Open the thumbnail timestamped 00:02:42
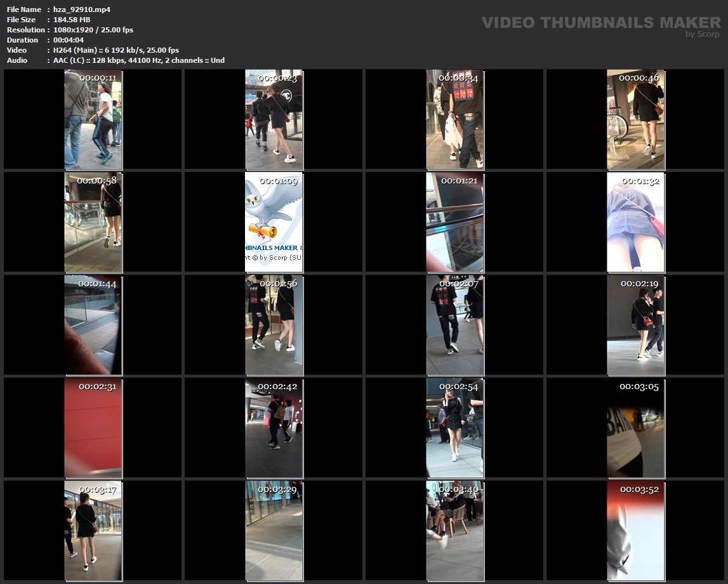Screen dimensions: 728x584 click(274, 428)
